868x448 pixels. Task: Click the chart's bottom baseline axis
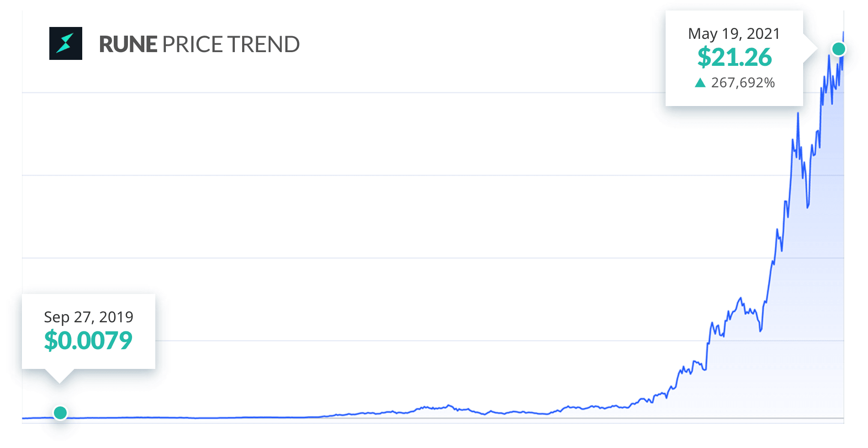pyautogui.click(x=433, y=418)
